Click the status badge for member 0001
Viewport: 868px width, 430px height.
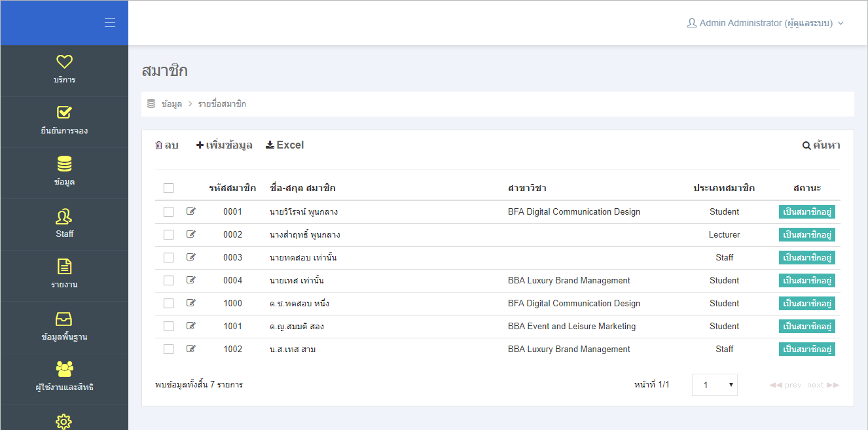807,212
